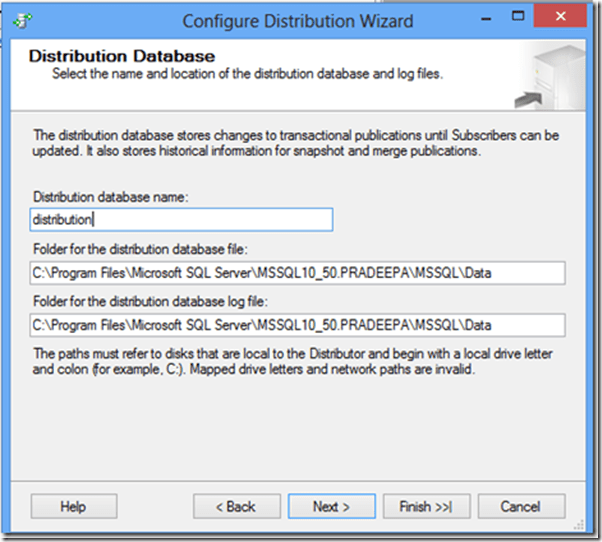Click the 'Folder for the distribution database file:' label

tap(147, 250)
